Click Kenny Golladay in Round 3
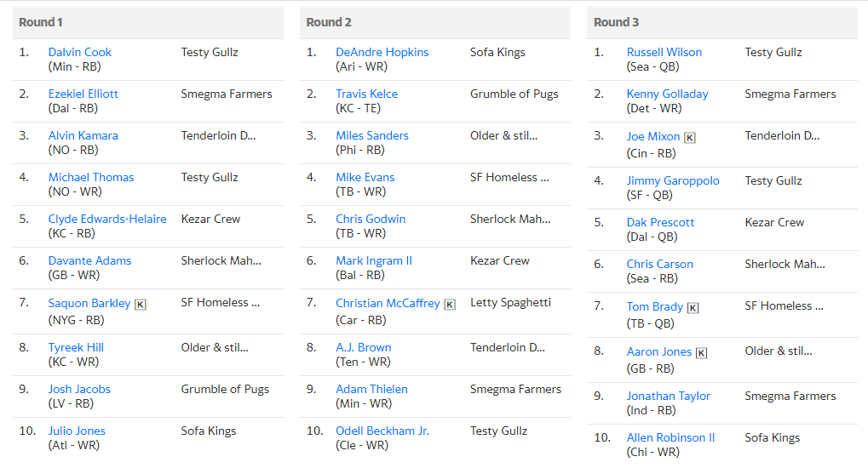Viewport: 868px width, 468px height. [668, 94]
